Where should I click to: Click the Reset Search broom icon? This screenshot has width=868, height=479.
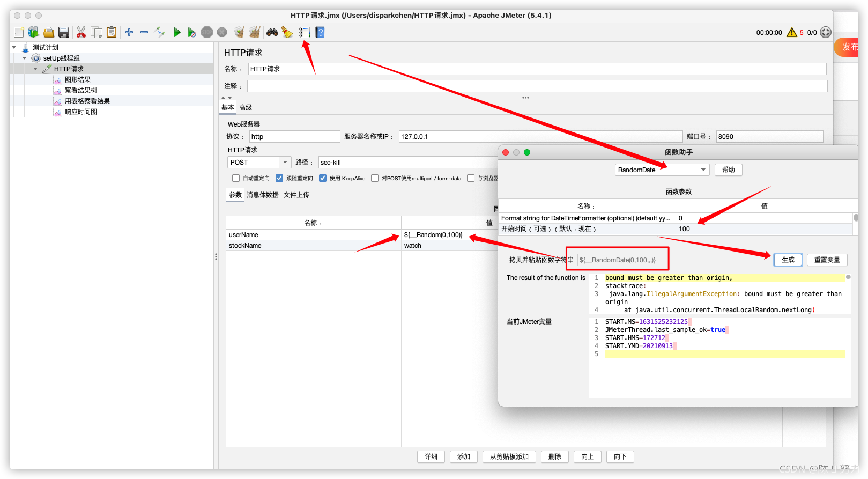click(287, 32)
